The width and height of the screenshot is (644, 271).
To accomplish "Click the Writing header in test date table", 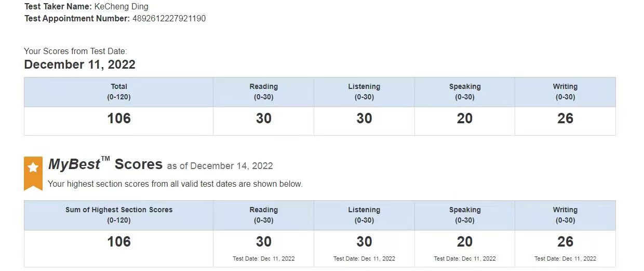I will pos(565,92).
